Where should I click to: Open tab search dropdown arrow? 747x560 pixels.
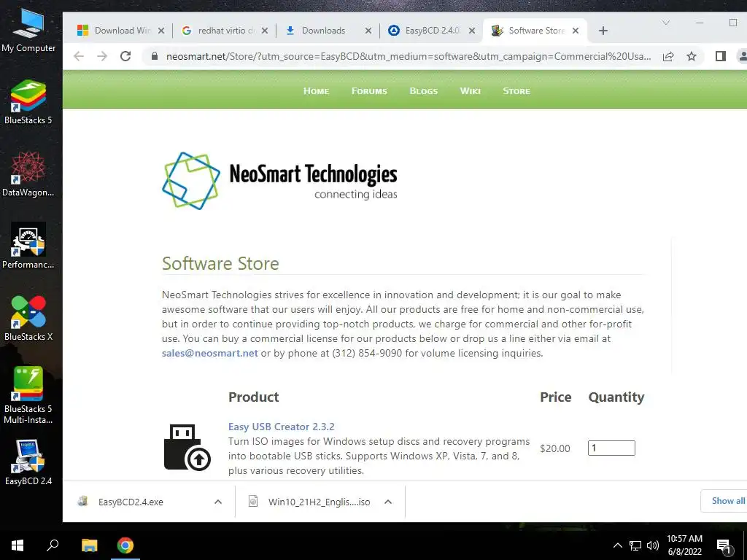pyautogui.click(x=666, y=23)
